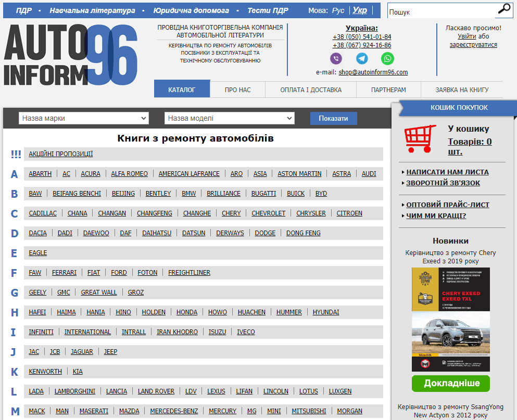
Task: Open ЗВОРОТНІЙ ЗВ'ЯЗОК link
Action: (443, 183)
